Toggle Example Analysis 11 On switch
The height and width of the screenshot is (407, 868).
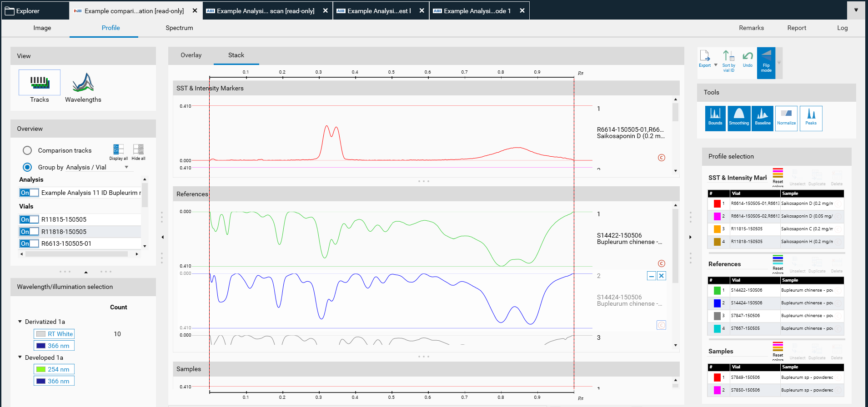coord(29,193)
